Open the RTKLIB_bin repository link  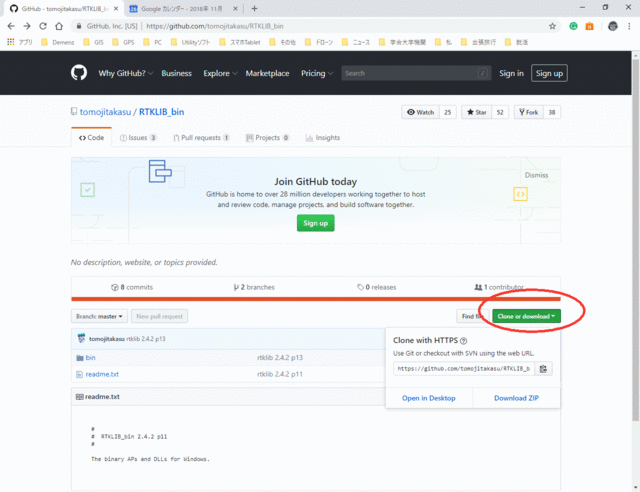[x=162, y=112]
